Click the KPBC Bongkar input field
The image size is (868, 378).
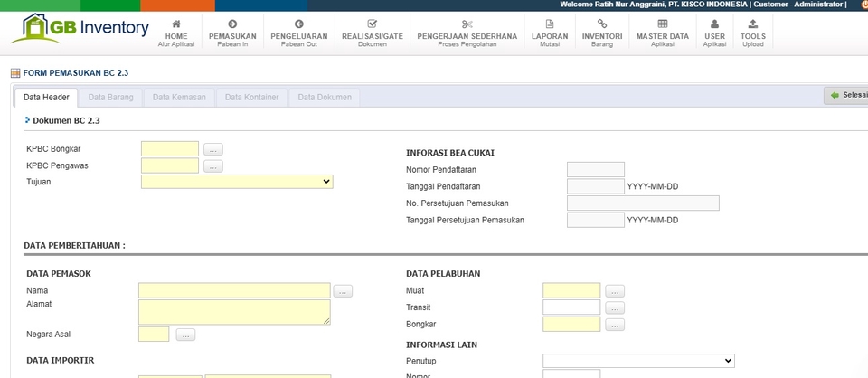pos(170,149)
